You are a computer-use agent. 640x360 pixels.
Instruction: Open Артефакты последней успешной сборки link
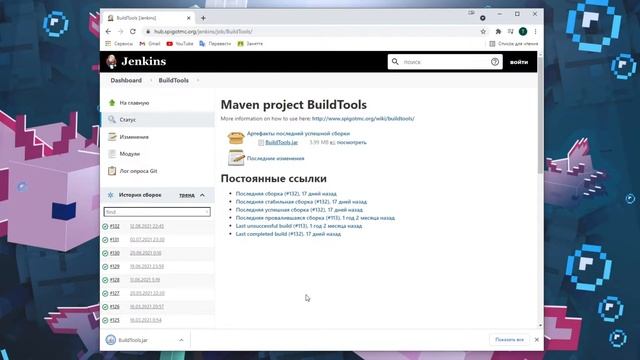(x=298, y=133)
